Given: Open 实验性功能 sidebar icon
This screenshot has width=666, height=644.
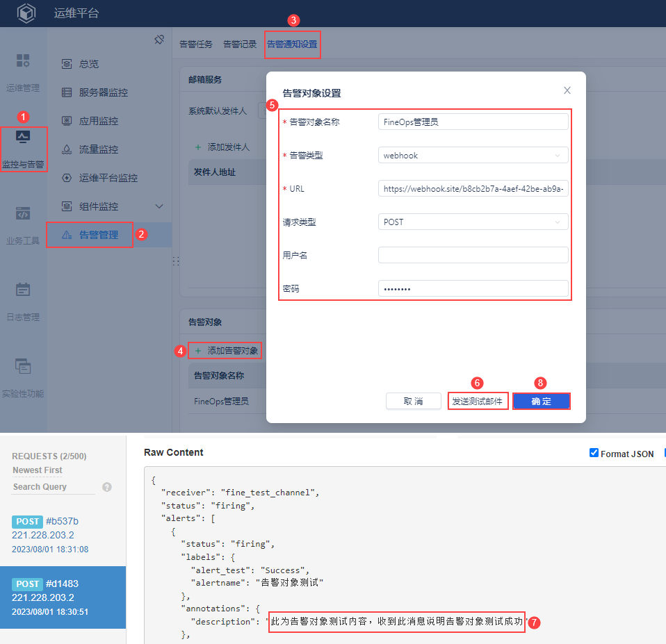Looking at the screenshot, I should (x=23, y=366).
